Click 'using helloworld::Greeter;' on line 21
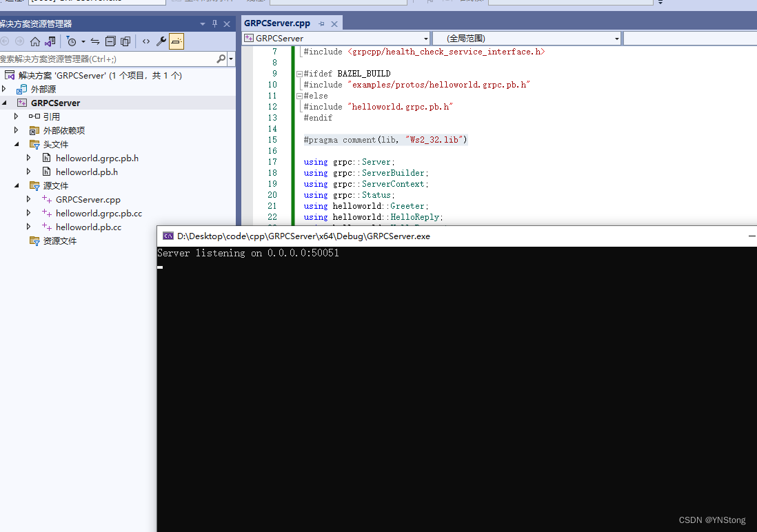This screenshot has height=532, width=757. click(x=366, y=206)
